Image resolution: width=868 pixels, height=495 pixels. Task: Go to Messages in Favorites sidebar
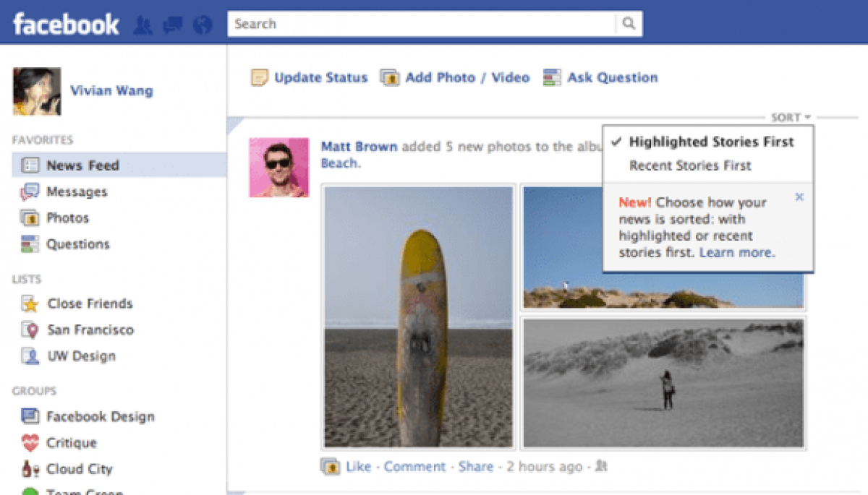pos(77,191)
